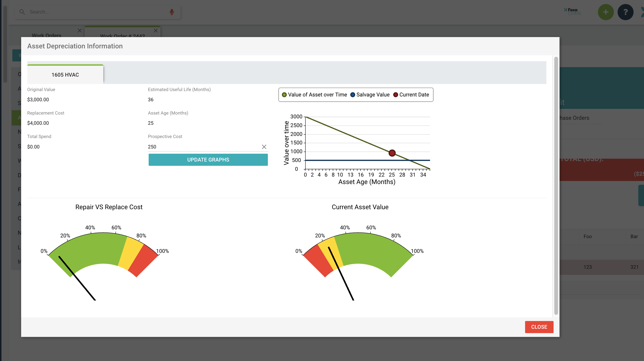Close the Work Order # 2442 tab

[156, 30]
